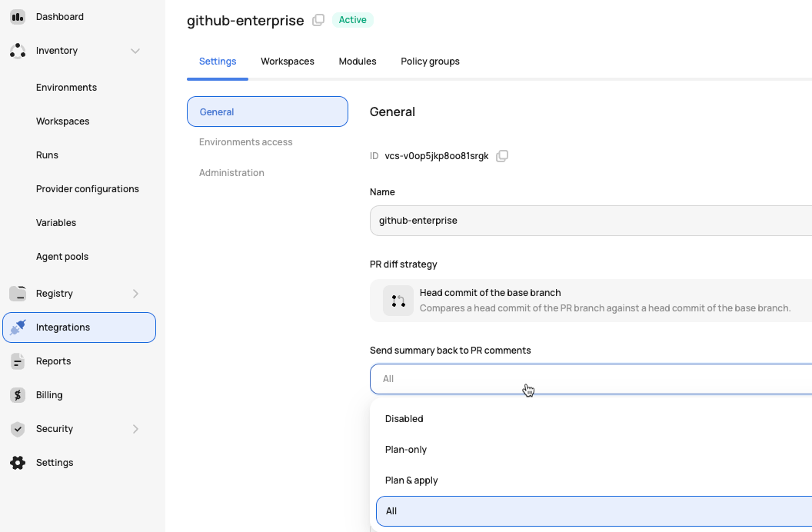Viewport: 812px width, 532px height.
Task: Expand the Security submenu chevron
Action: 135,429
